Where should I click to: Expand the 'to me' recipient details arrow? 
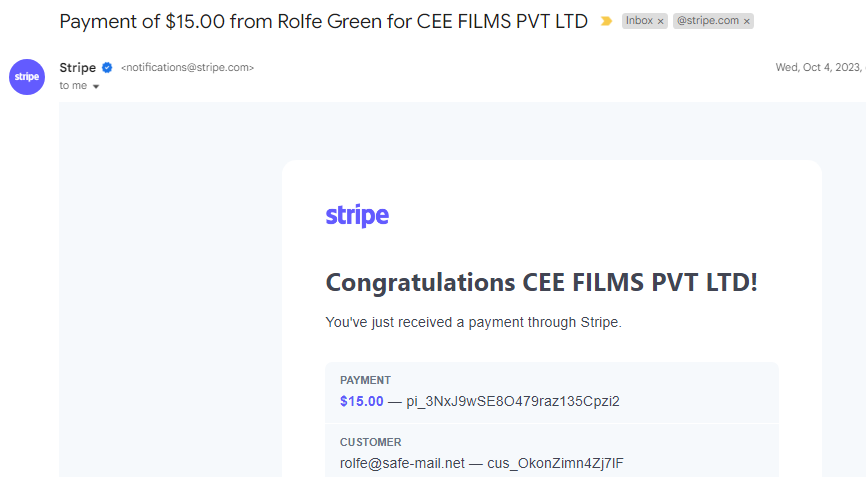point(96,86)
